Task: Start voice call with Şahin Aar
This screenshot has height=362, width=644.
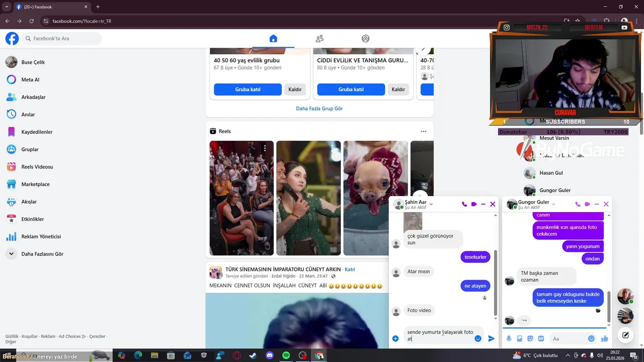Action: coord(464,204)
